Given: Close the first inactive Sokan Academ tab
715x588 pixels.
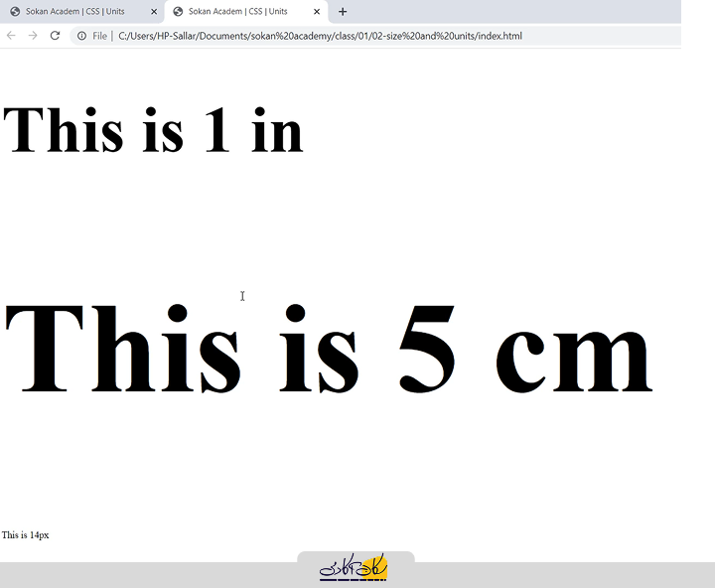Looking at the screenshot, I should (x=154, y=12).
